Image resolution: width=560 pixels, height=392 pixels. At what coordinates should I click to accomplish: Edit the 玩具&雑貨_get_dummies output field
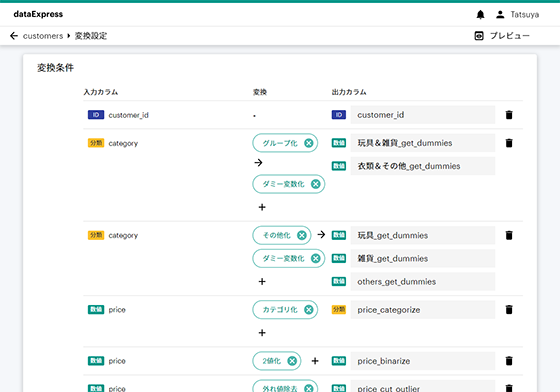tap(423, 143)
